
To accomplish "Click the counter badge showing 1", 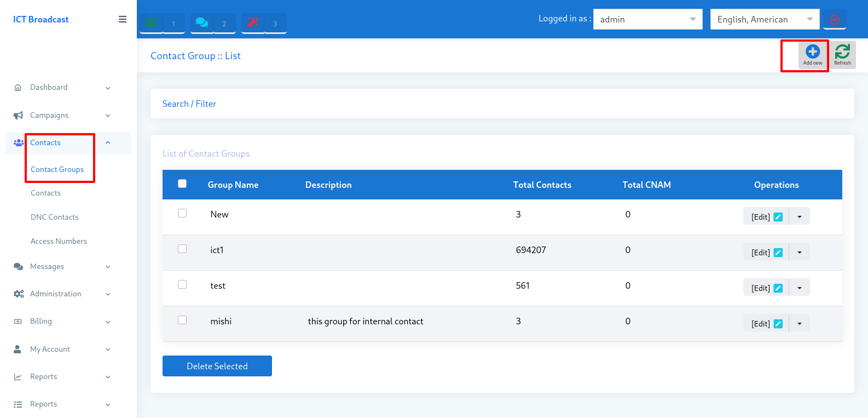I will (x=173, y=24).
